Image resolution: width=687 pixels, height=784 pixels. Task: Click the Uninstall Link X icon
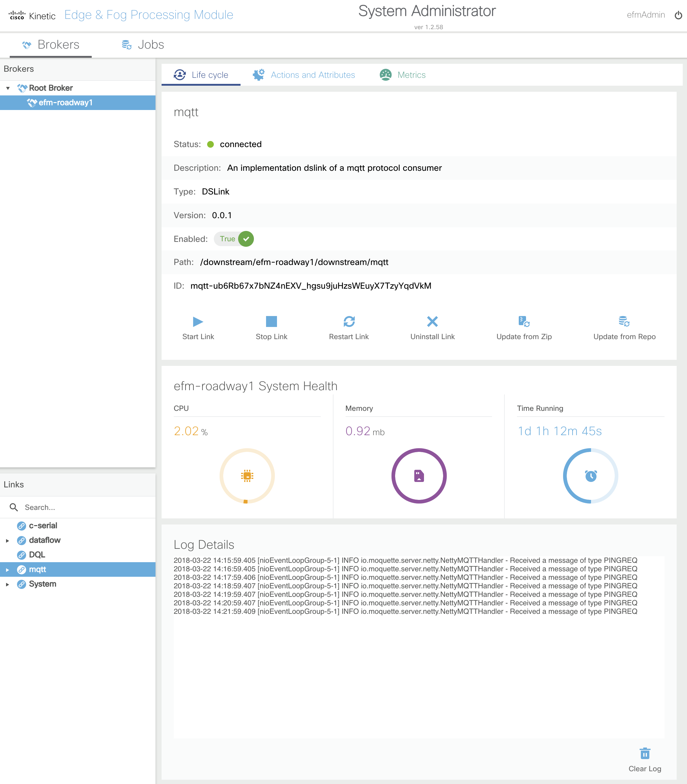pos(432,322)
